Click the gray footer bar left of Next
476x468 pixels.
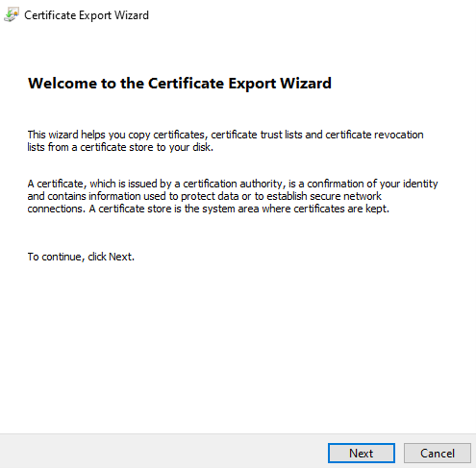coord(163,452)
